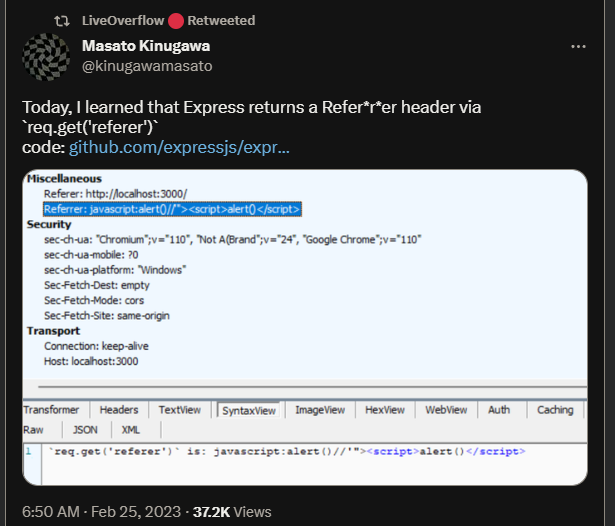This screenshot has height=526, width=615.
Task: Select the highlighted Referrer javascript:alert header row
Action: pyautogui.click(x=172, y=209)
